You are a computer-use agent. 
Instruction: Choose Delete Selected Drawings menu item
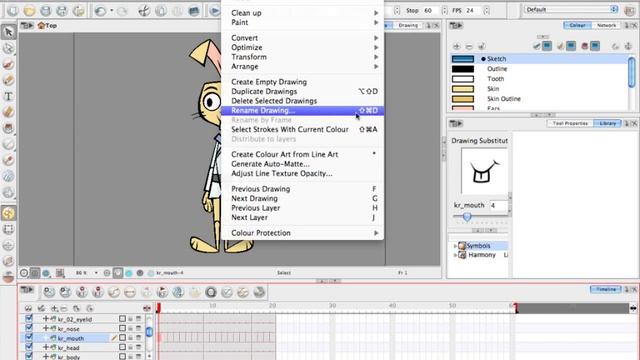(302, 101)
